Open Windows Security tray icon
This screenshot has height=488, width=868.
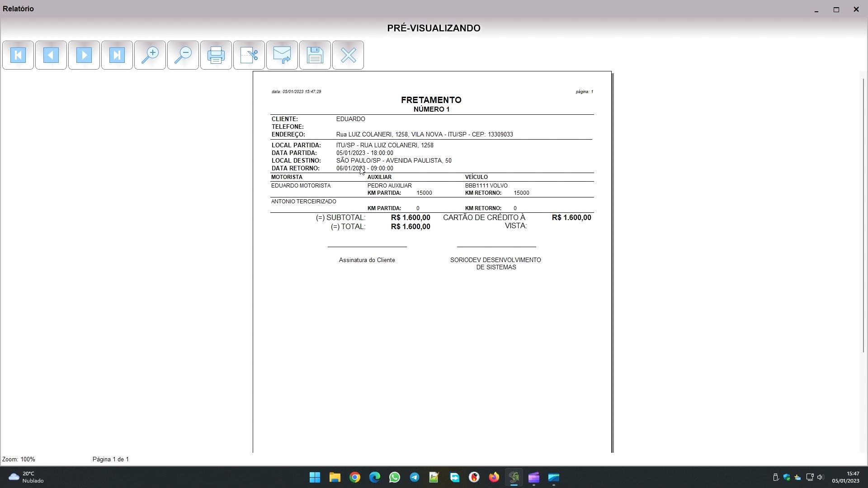click(x=787, y=477)
